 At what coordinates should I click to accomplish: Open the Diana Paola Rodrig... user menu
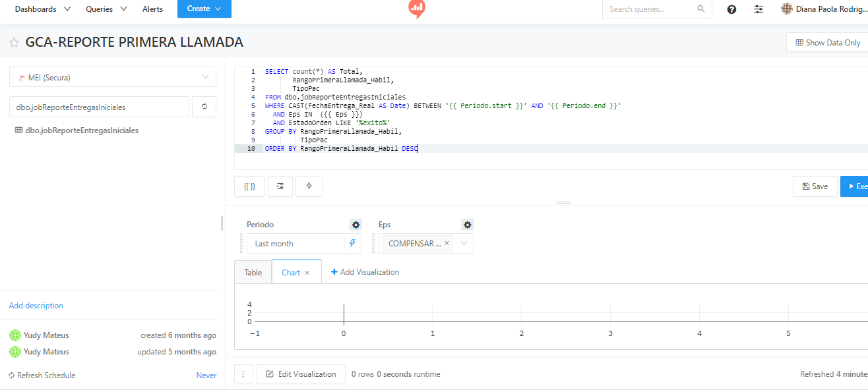click(x=824, y=9)
